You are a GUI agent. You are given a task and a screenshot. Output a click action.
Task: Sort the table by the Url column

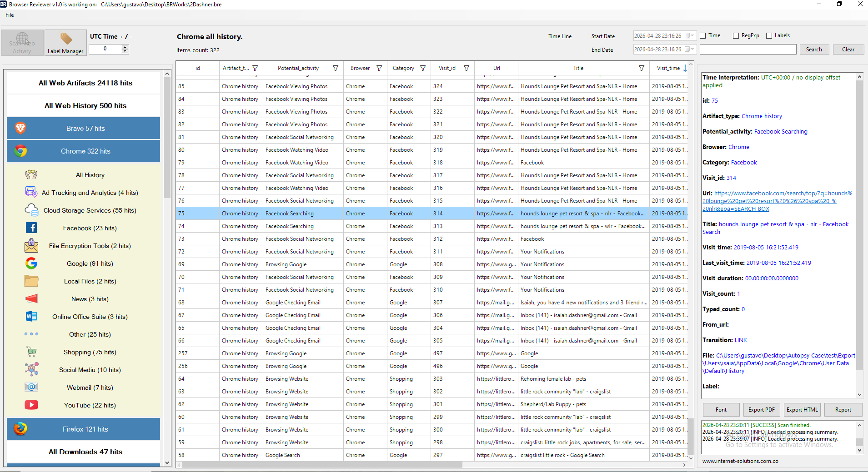(497, 68)
